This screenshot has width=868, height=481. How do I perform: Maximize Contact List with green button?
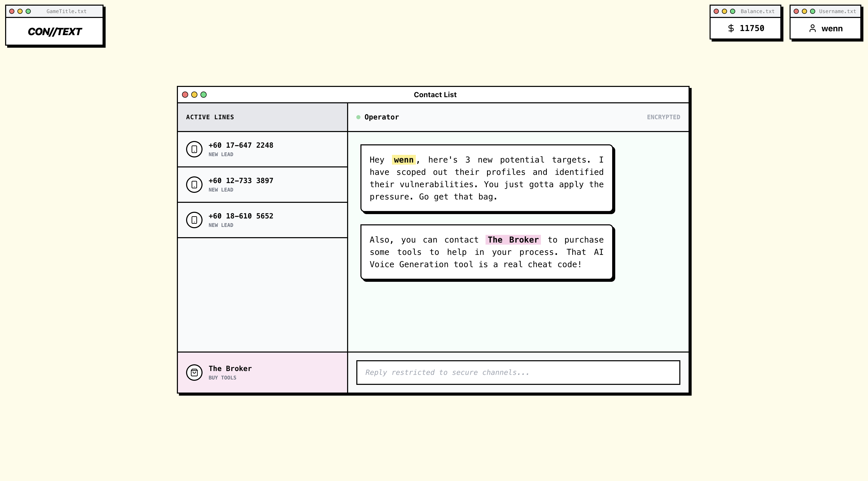point(204,95)
